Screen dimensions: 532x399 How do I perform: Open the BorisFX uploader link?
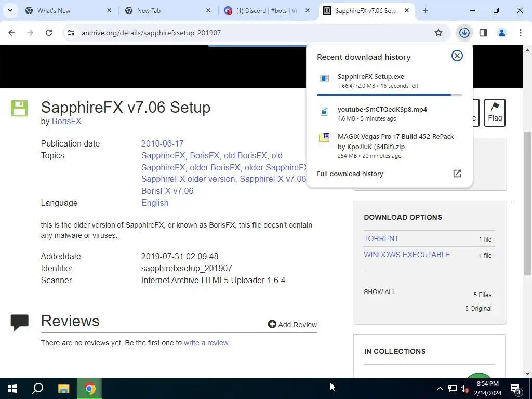click(x=66, y=121)
